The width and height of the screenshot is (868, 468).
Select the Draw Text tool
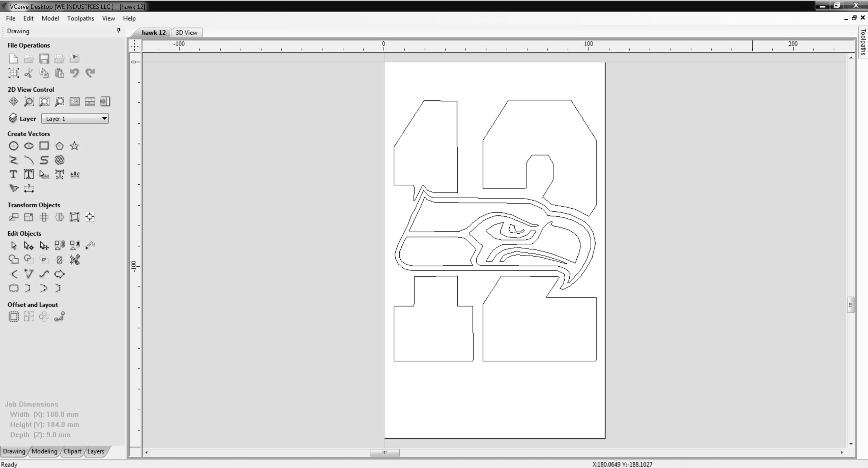click(x=13, y=174)
